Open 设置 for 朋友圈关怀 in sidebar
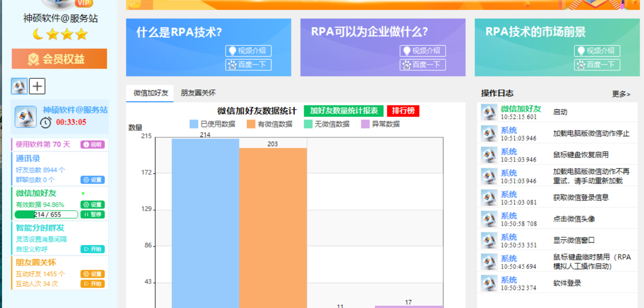 [x=92, y=274]
